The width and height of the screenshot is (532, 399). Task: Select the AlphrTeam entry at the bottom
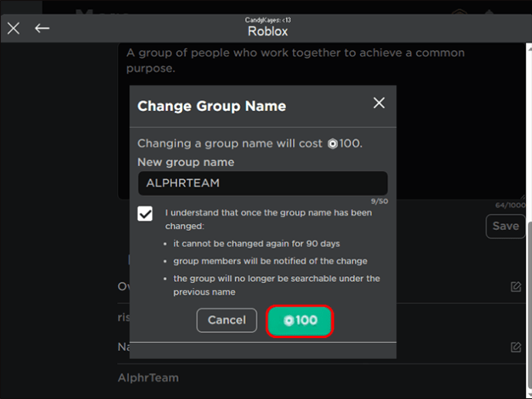click(148, 378)
